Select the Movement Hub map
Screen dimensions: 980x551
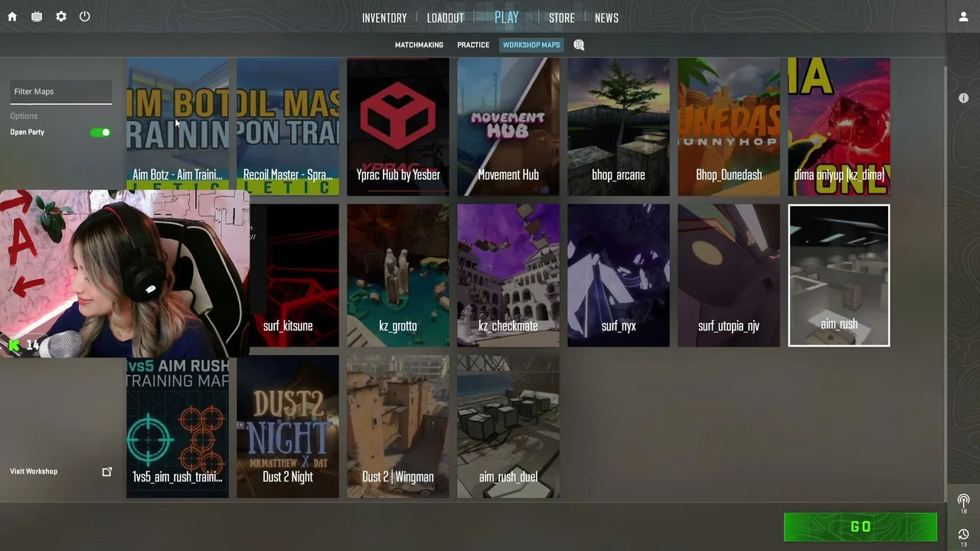click(508, 127)
